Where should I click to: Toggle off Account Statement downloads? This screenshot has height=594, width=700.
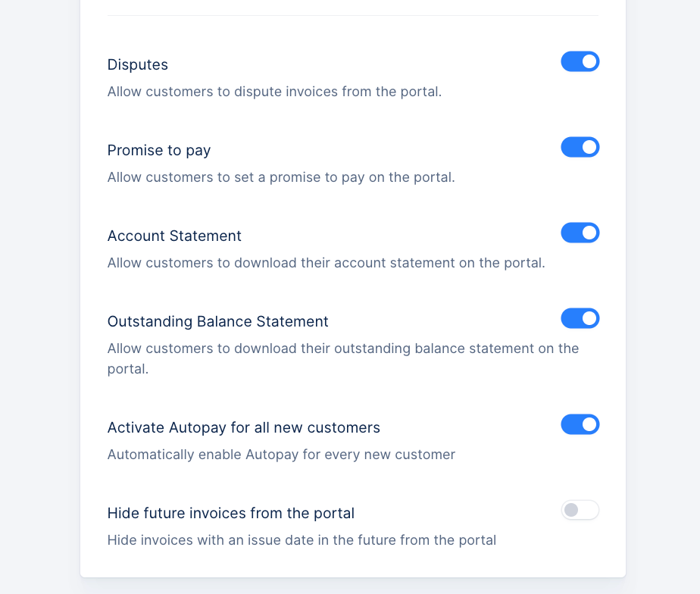pos(580,233)
